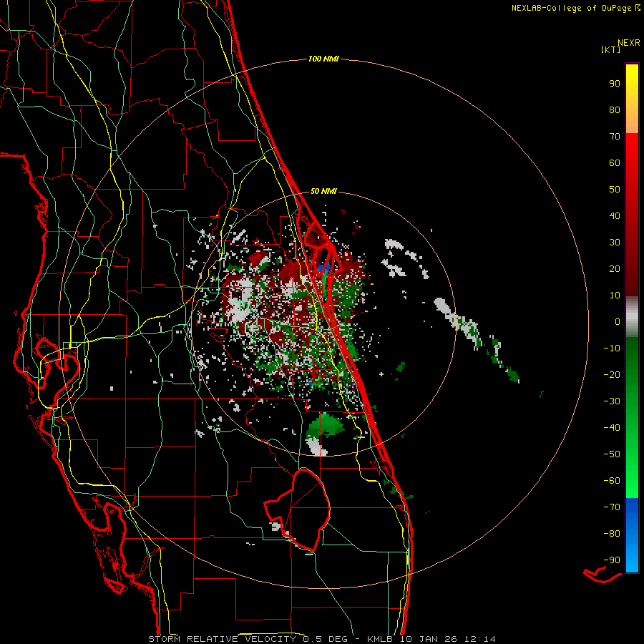Click the NEXR legend heading
The height and width of the screenshot is (644, 644).
pyautogui.click(x=629, y=43)
